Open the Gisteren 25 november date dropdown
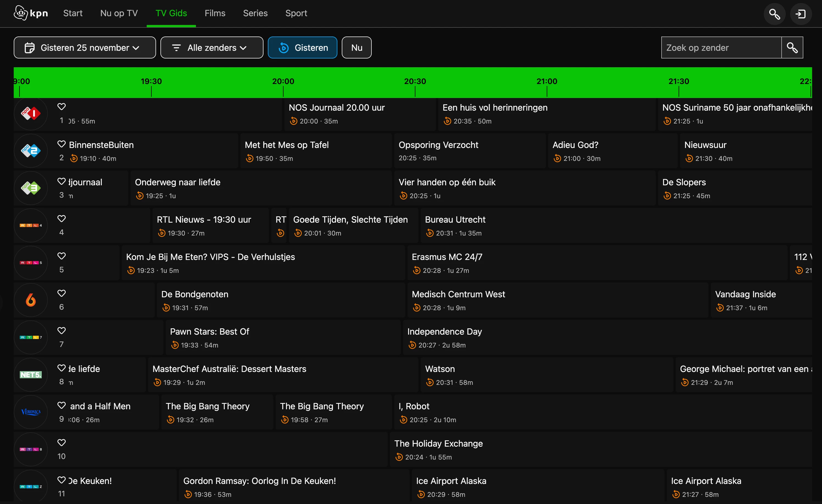The image size is (822, 504). coord(85,48)
